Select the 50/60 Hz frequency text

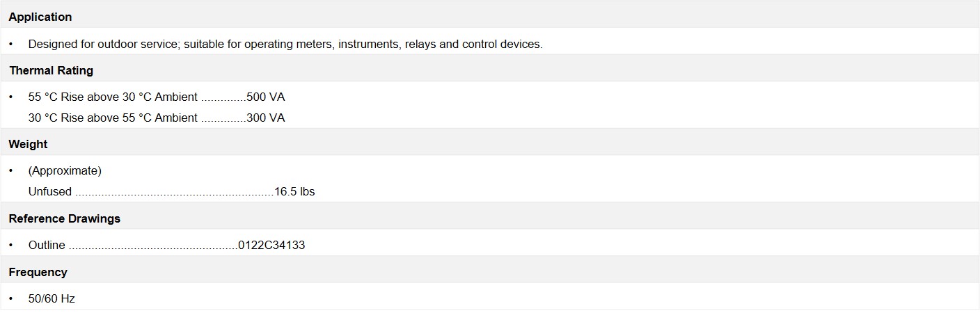pyautogui.click(x=52, y=298)
